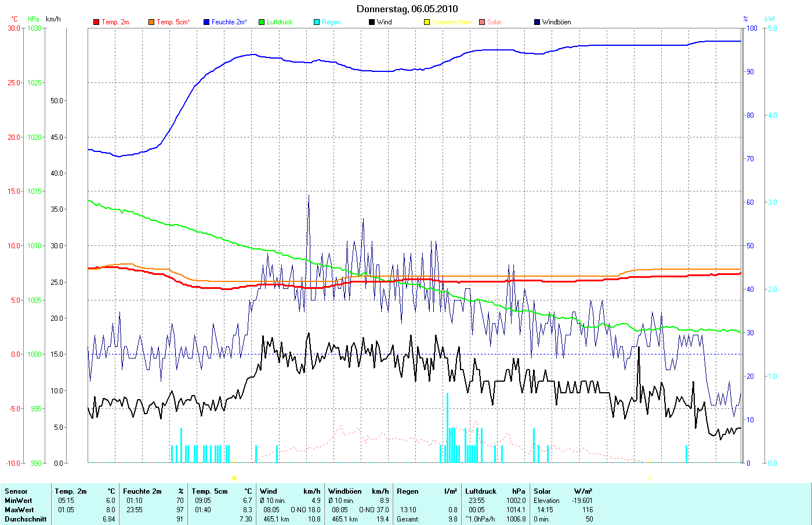Viewport: 812px width, 525px height.
Task: Click the Regen column header in table
Action: point(407,491)
